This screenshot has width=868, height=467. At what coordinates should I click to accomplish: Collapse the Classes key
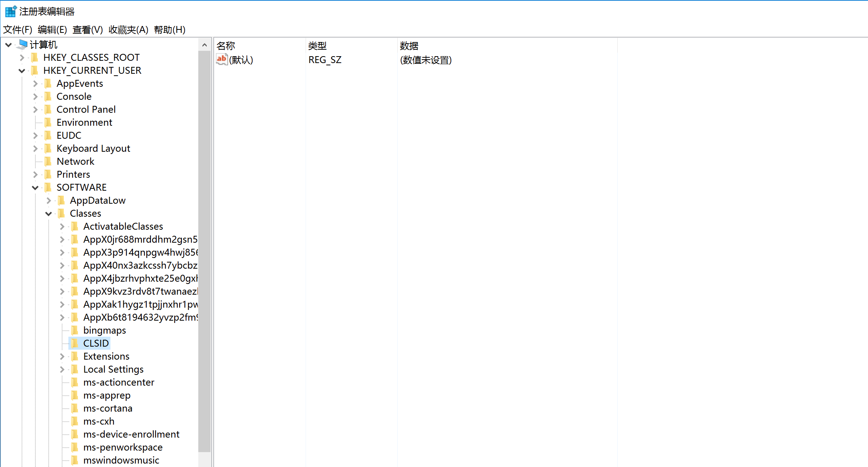49,214
